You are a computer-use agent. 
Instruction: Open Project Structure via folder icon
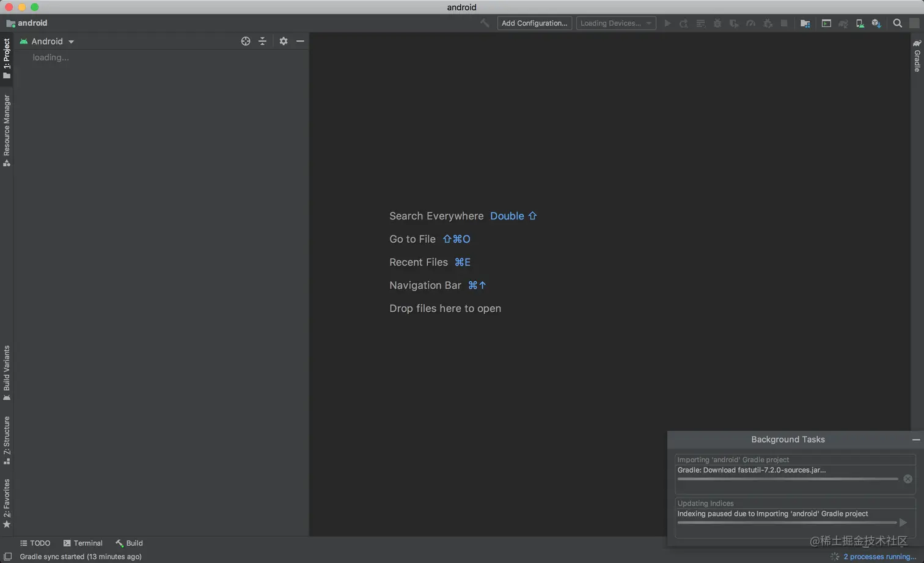tap(805, 23)
